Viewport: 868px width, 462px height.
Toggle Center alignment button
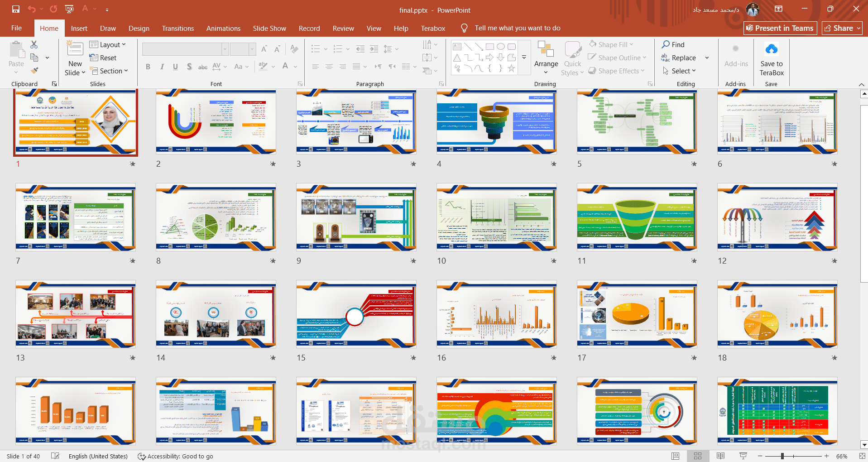coord(329,67)
